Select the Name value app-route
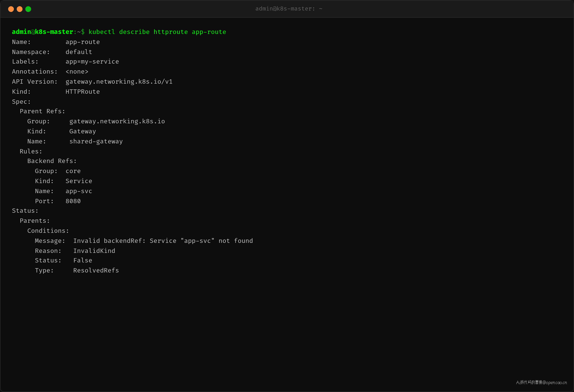The height and width of the screenshot is (392, 574). (x=83, y=42)
